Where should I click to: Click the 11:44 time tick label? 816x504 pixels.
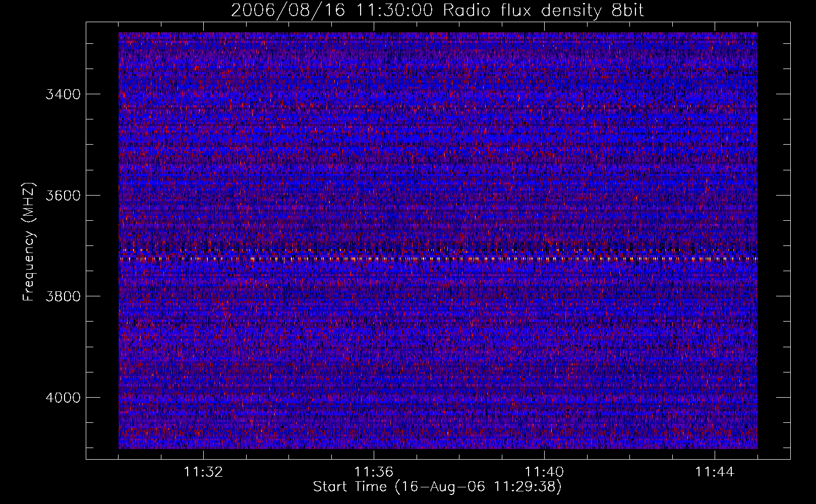coord(715,472)
